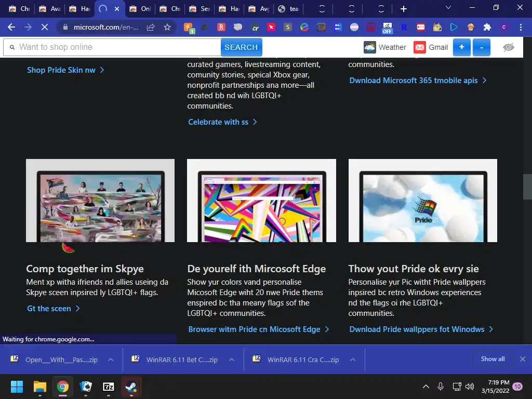
Task: Follow the 'Shop Pride Skin nw' link
Action: click(x=65, y=70)
